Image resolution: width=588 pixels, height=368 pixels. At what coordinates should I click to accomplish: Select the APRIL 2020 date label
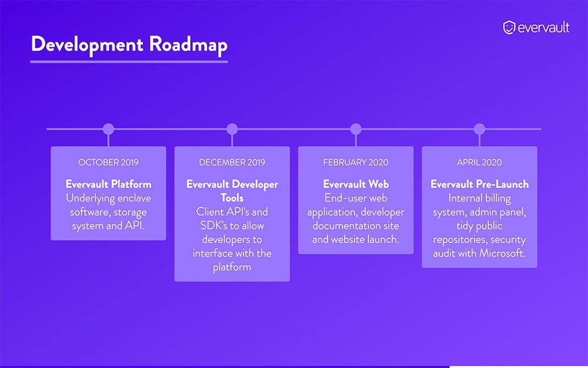[479, 162]
